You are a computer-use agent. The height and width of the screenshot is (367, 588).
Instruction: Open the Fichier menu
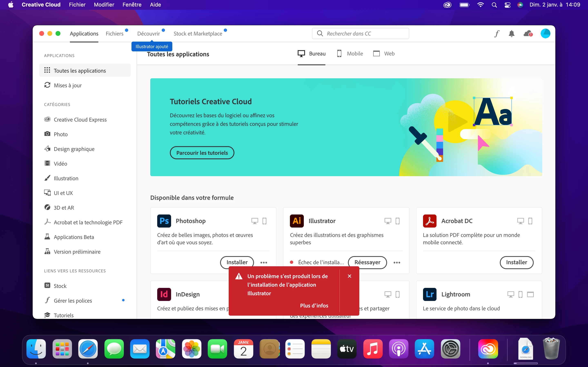77,5
